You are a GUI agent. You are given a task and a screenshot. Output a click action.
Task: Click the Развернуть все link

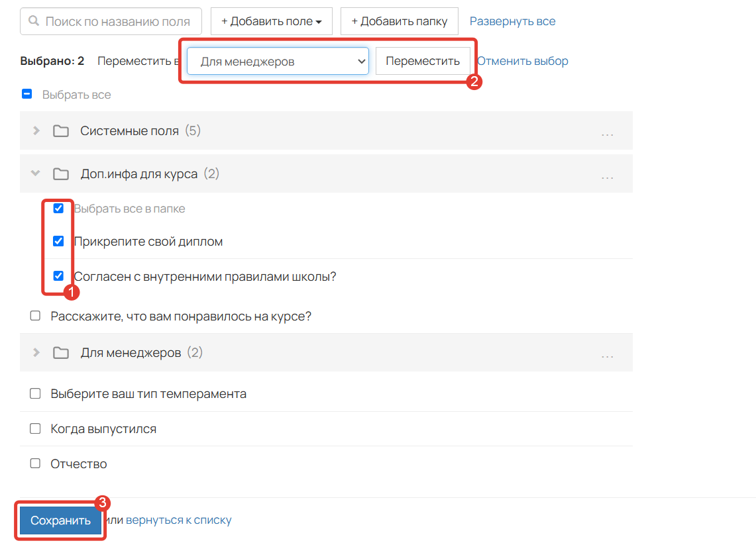point(513,21)
